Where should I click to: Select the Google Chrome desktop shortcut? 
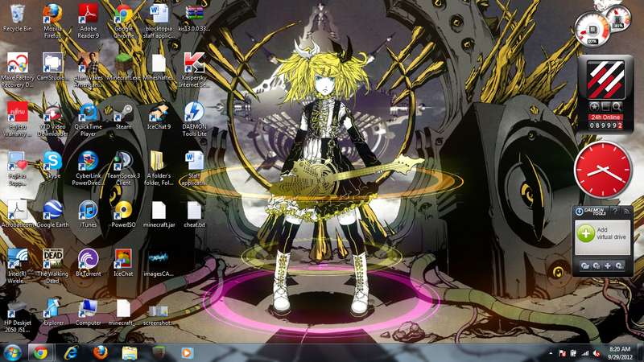tap(123, 22)
